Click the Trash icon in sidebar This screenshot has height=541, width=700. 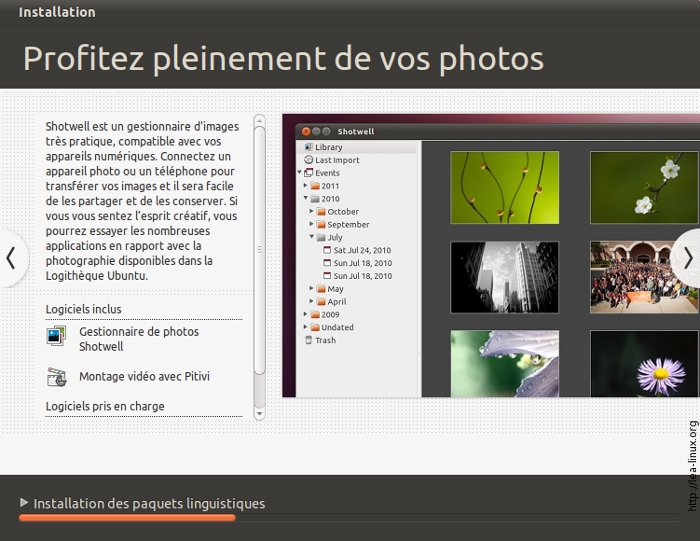tap(308, 340)
